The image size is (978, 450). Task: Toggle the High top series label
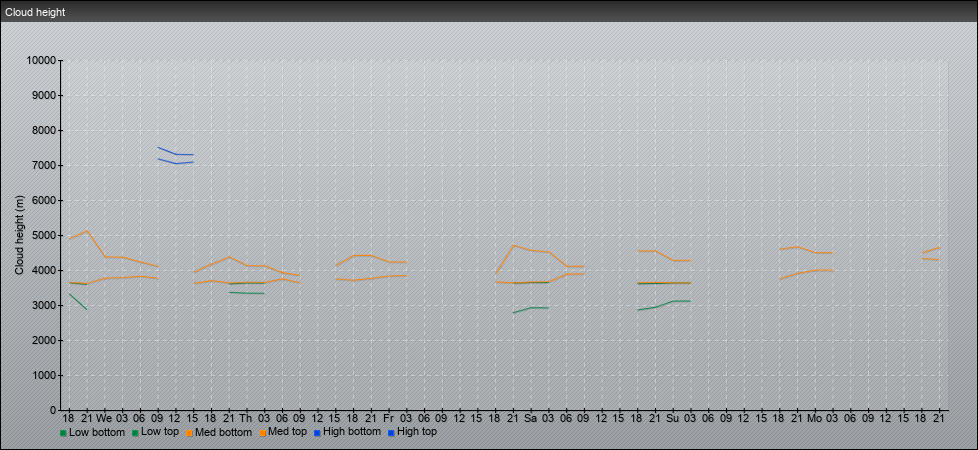(417, 432)
